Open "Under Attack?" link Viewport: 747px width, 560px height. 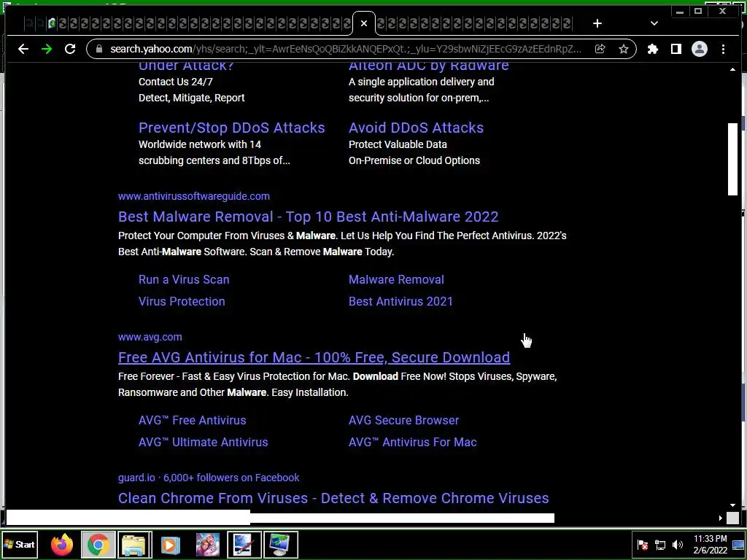click(x=186, y=66)
